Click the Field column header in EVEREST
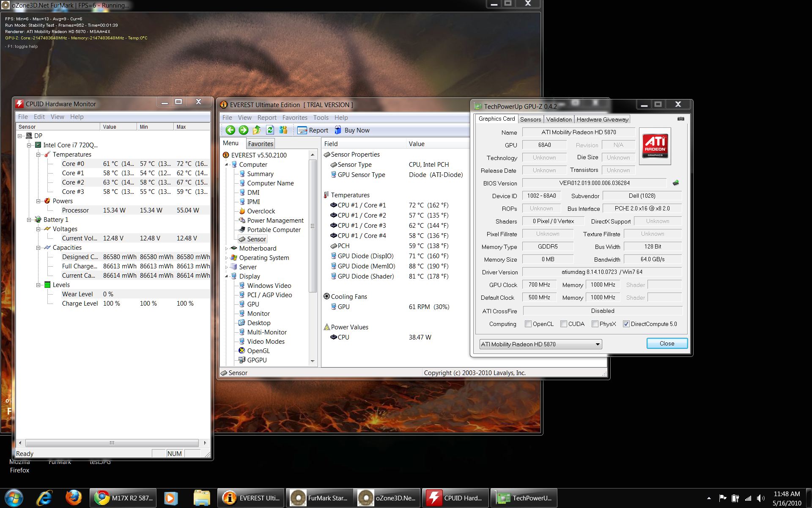The width and height of the screenshot is (812, 508). 364,144
